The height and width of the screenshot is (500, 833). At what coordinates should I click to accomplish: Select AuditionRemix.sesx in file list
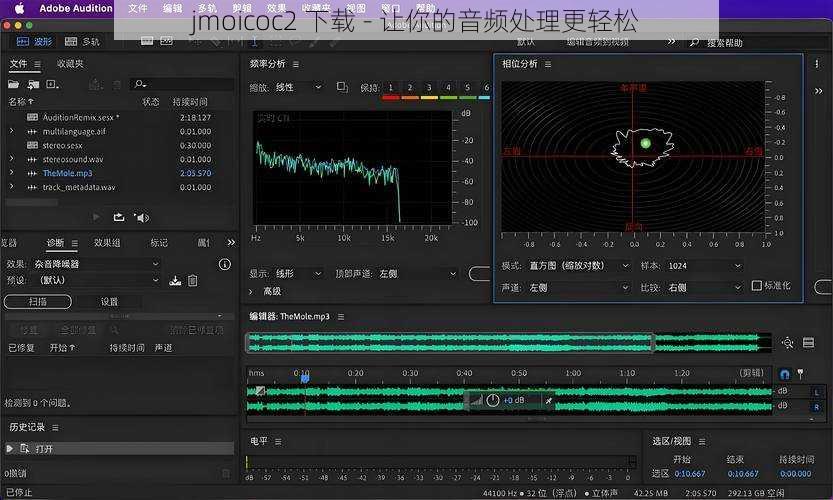[81, 117]
